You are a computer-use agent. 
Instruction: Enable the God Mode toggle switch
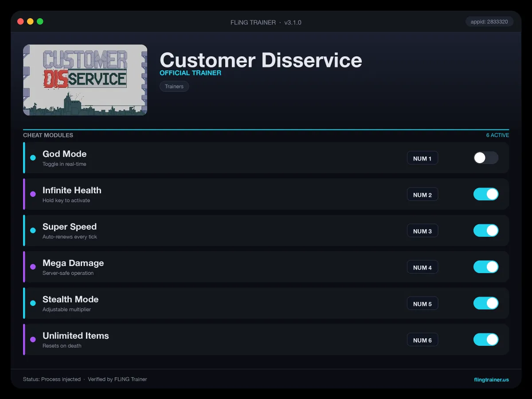click(x=486, y=158)
